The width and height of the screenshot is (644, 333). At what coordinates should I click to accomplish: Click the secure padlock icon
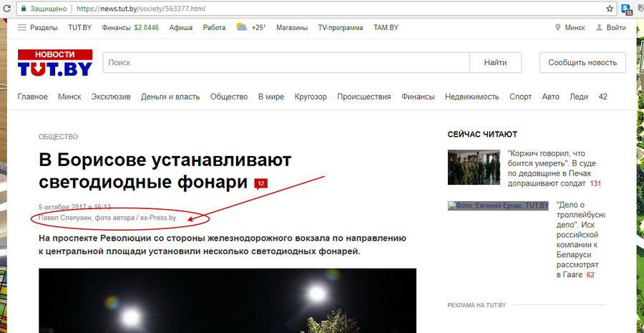click(23, 9)
